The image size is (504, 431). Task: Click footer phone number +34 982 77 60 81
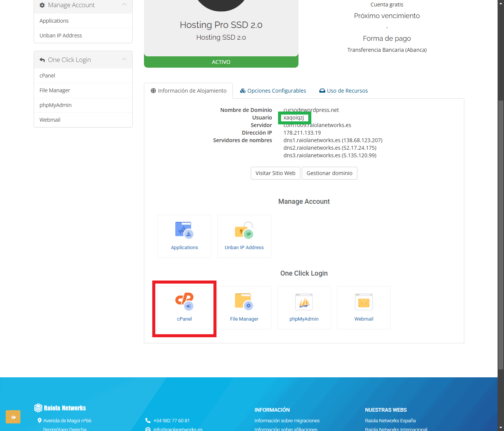(x=172, y=421)
